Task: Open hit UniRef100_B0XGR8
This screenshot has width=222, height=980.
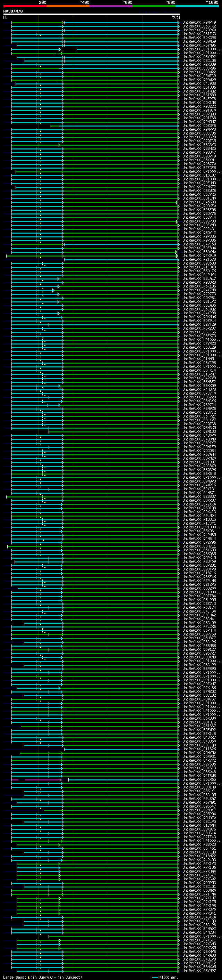Action: [199, 38]
